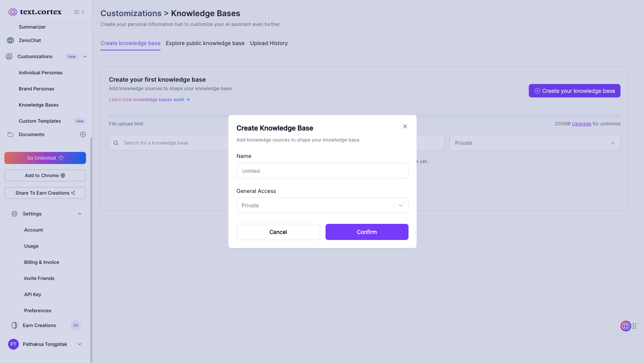
Task: Click the Settings gear icon
Action: pyautogui.click(x=14, y=214)
